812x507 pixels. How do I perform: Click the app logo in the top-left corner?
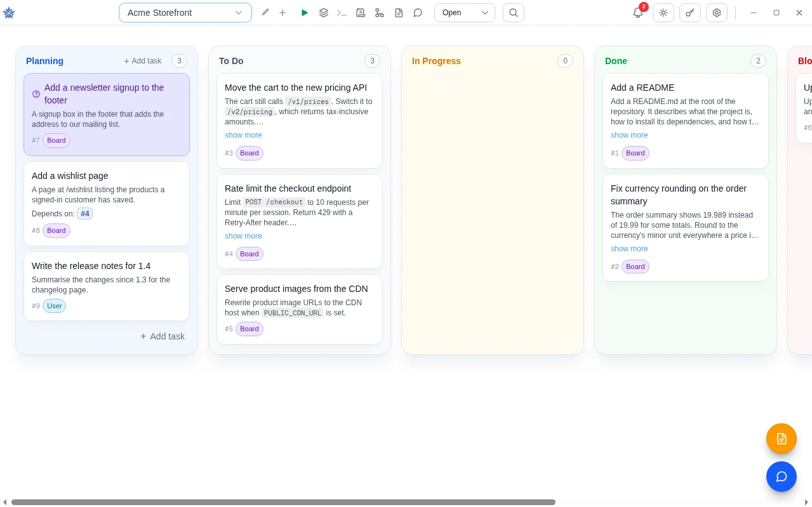click(x=9, y=13)
